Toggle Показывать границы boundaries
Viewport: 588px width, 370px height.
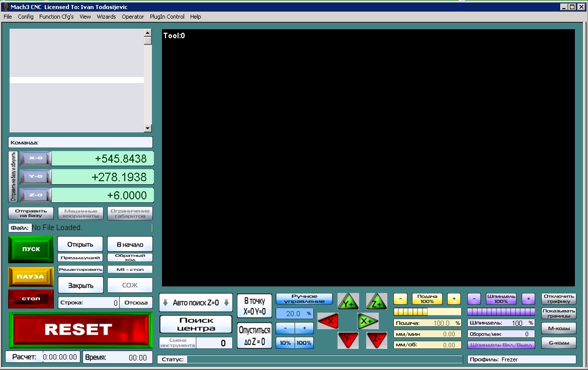(x=559, y=313)
